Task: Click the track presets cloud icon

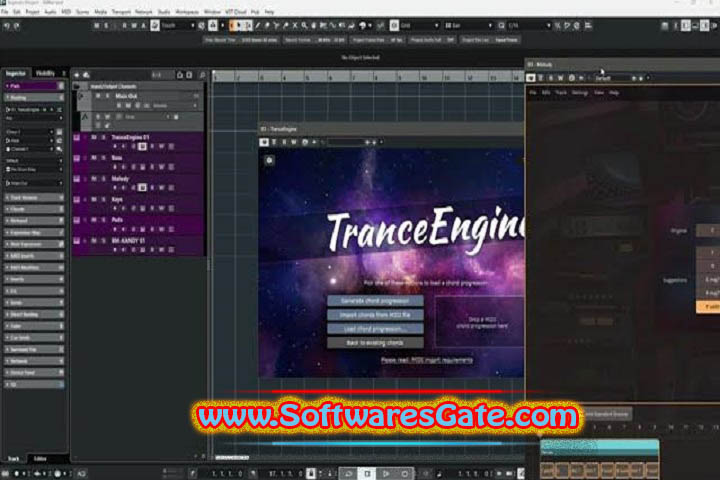Action: 86,75
